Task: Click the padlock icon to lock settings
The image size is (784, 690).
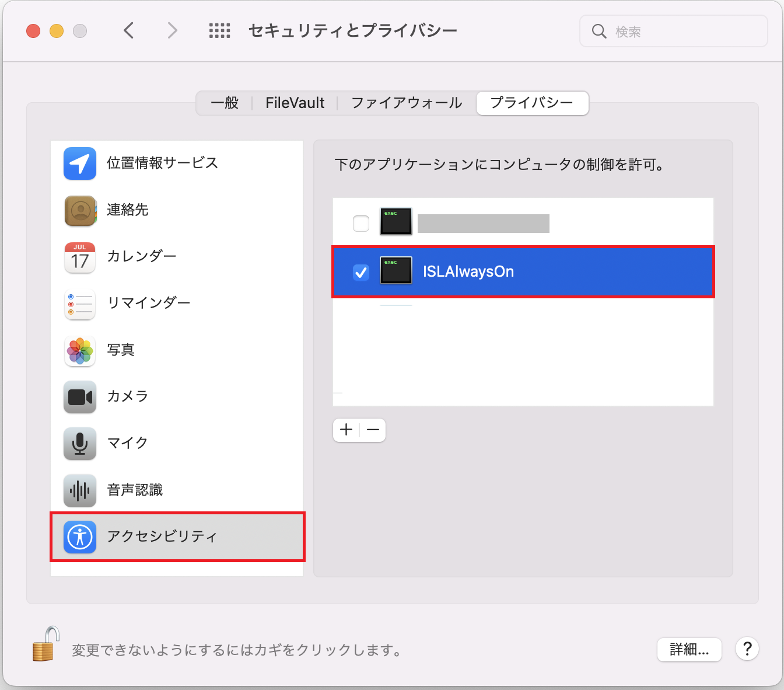Action: (x=46, y=644)
